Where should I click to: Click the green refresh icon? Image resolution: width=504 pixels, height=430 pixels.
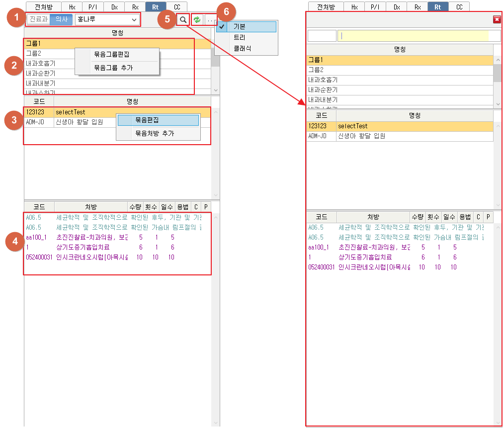pyautogui.click(x=197, y=20)
